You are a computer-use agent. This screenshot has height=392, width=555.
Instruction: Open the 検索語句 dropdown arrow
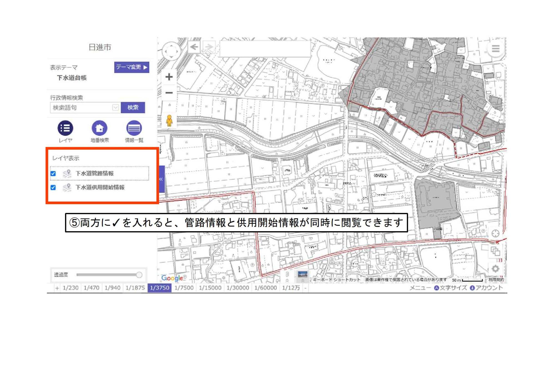point(115,108)
